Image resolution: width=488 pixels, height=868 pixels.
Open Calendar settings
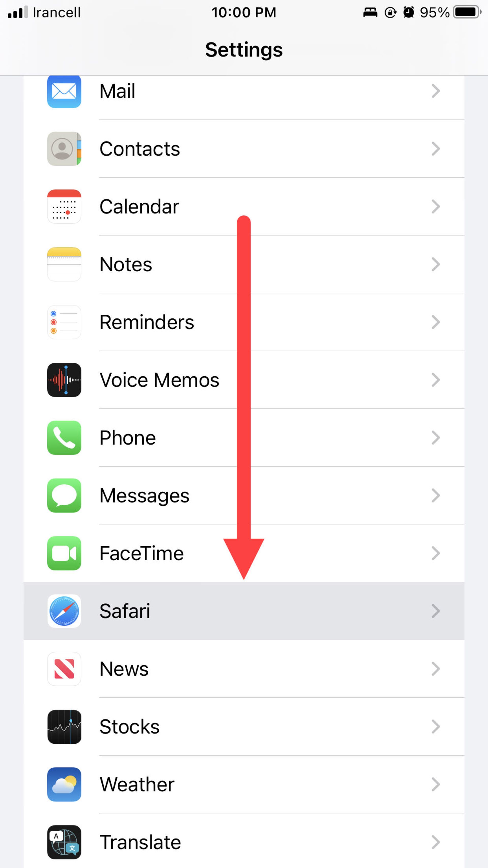pyautogui.click(x=244, y=206)
